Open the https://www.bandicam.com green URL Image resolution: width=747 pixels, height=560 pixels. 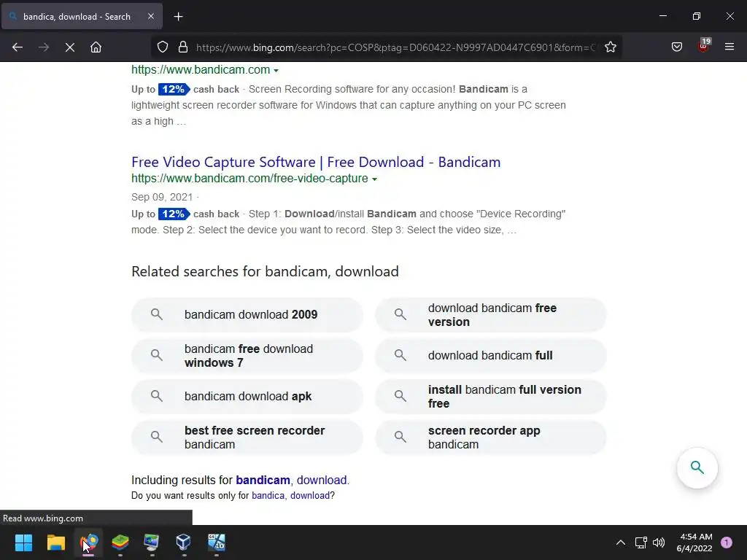point(201,69)
